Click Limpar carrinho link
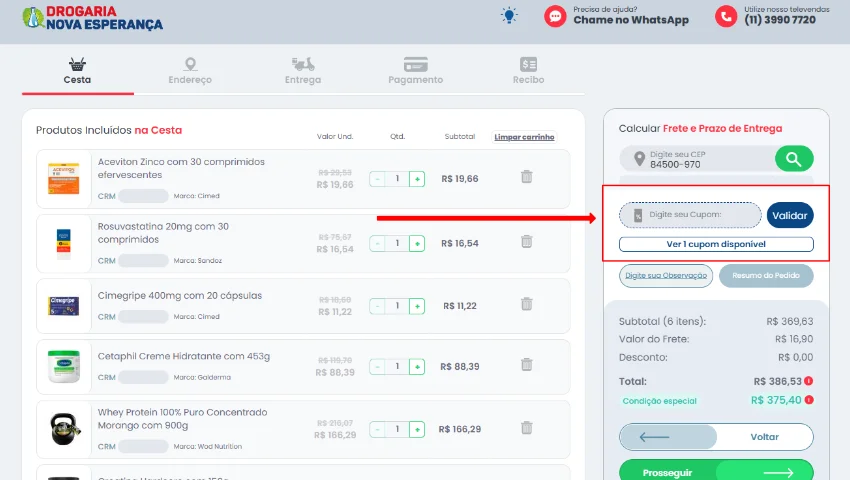This screenshot has height=480, width=850. (524, 137)
